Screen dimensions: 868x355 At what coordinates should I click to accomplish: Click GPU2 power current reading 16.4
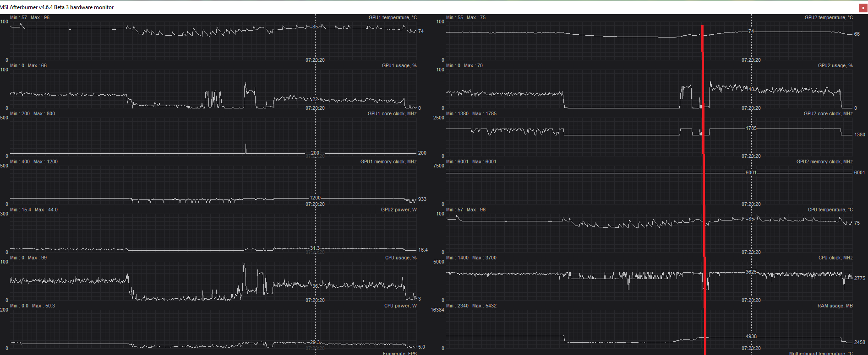[x=423, y=250]
